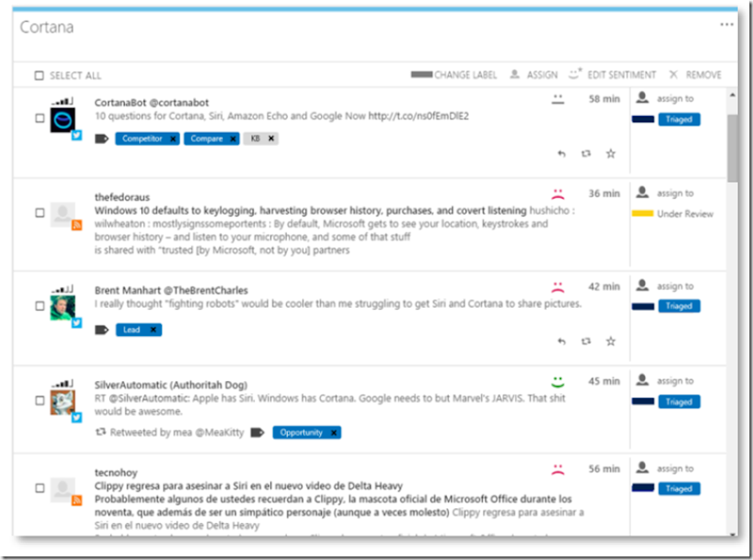Click the negative sentiment face on thefedoraus post

coord(557,194)
